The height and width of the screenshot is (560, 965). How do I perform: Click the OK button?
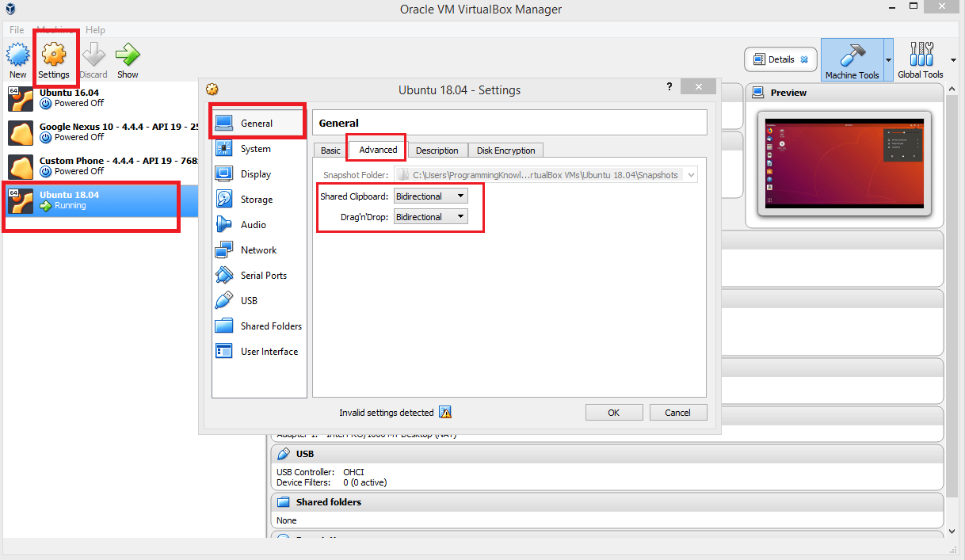614,412
